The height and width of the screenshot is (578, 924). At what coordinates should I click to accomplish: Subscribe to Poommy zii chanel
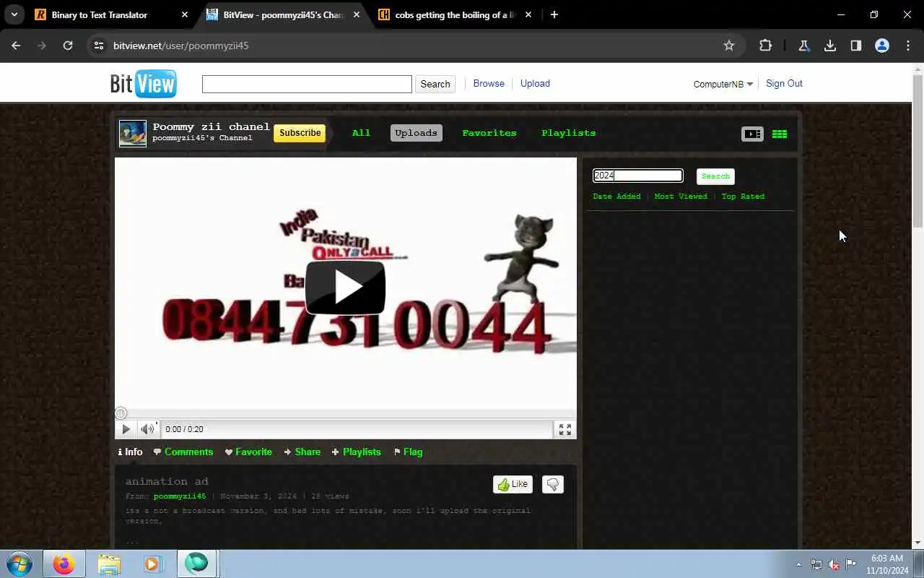300,133
